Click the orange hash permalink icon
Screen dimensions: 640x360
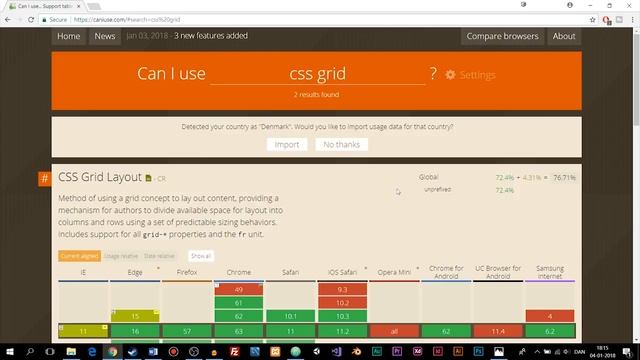coord(44,179)
